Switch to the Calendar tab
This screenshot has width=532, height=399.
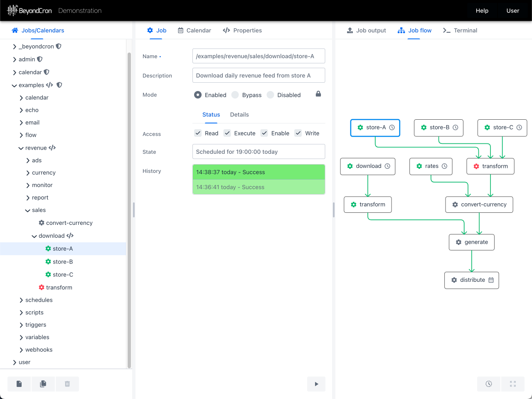click(195, 30)
